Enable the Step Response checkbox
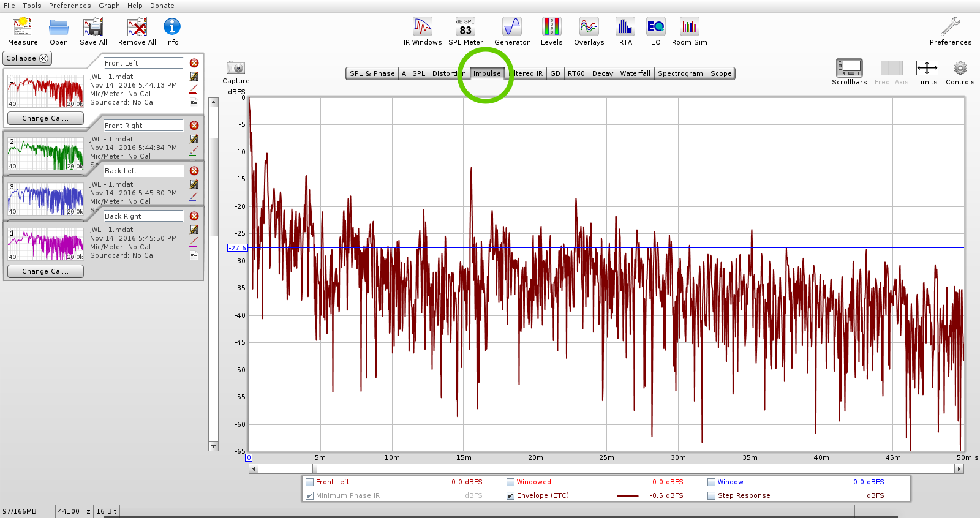980x518 pixels. click(711, 496)
